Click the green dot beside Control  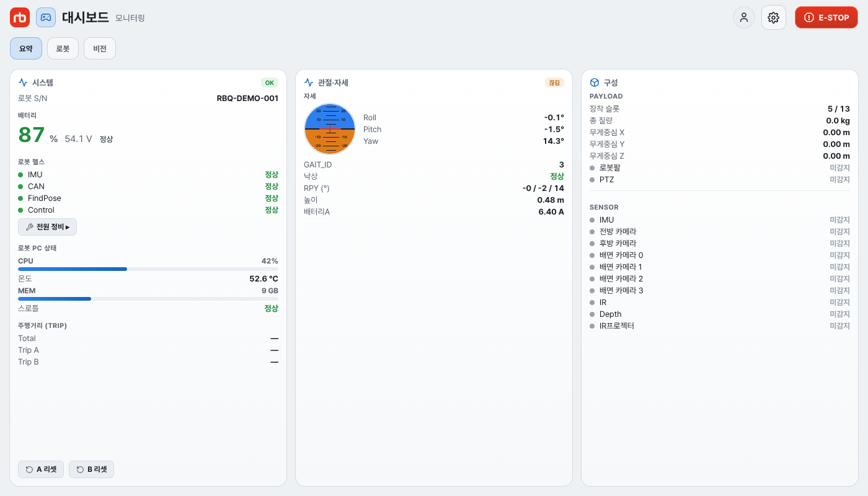[20, 210]
